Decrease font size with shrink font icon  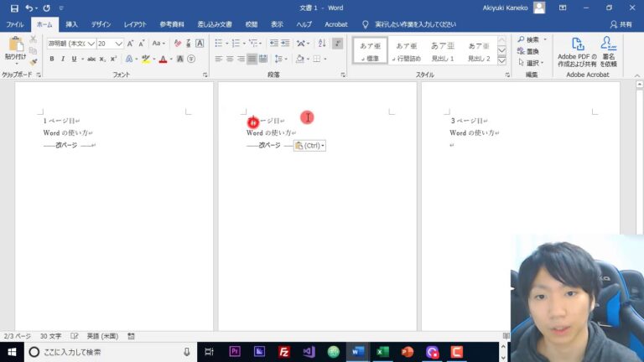click(x=141, y=44)
